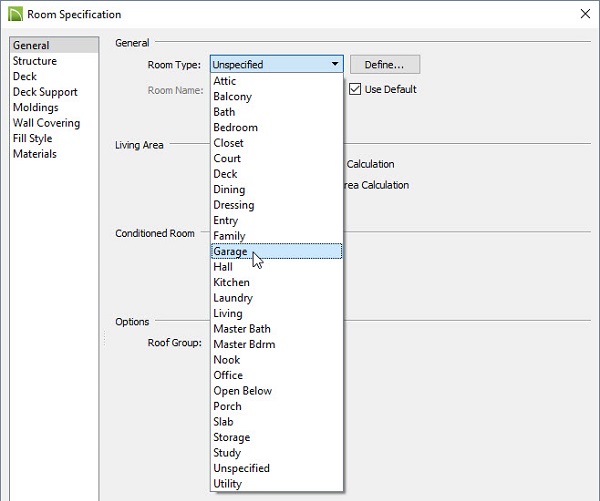
Task: Close the Room Specification dialog
Action: (x=585, y=14)
